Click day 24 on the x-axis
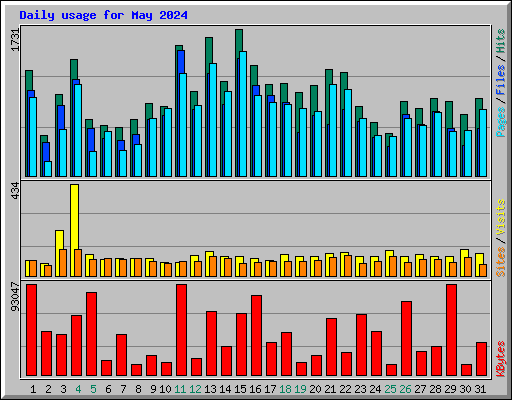The width and height of the screenshot is (512, 400). [x=375, y=389]
